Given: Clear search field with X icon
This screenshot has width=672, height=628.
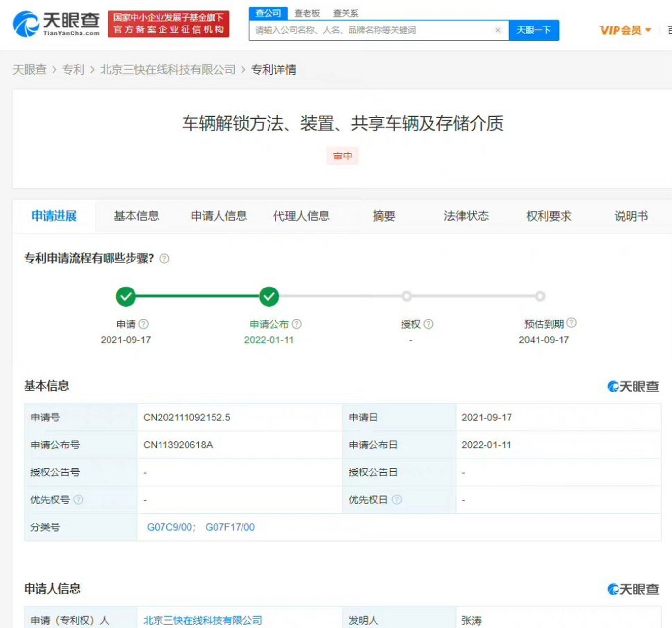Looking at the screenshot, I should tap(498, 30).
